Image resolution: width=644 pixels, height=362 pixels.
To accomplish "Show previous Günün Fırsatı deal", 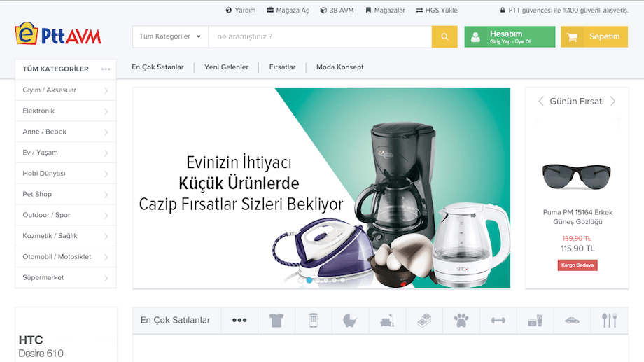I will pos(541,102).
